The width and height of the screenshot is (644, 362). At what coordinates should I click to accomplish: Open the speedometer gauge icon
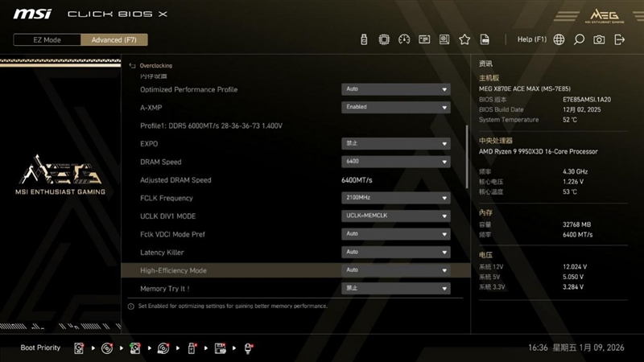[x=404, y=39]
